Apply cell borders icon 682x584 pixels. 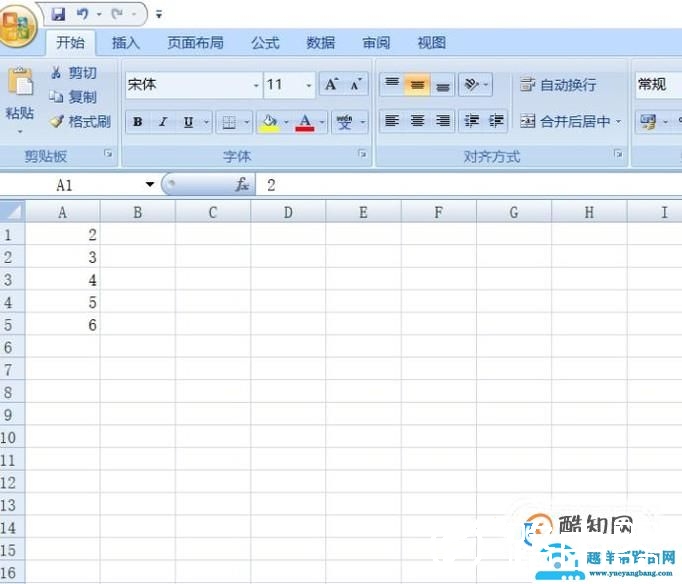pyautogui.click(x=229, y=122)
